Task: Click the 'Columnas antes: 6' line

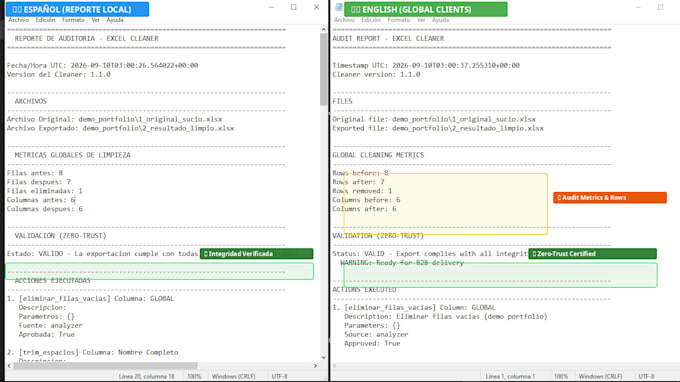Action: [41, 200]
